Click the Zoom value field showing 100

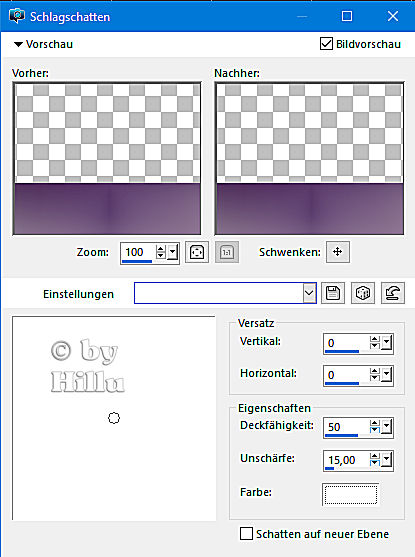point(138,253)
